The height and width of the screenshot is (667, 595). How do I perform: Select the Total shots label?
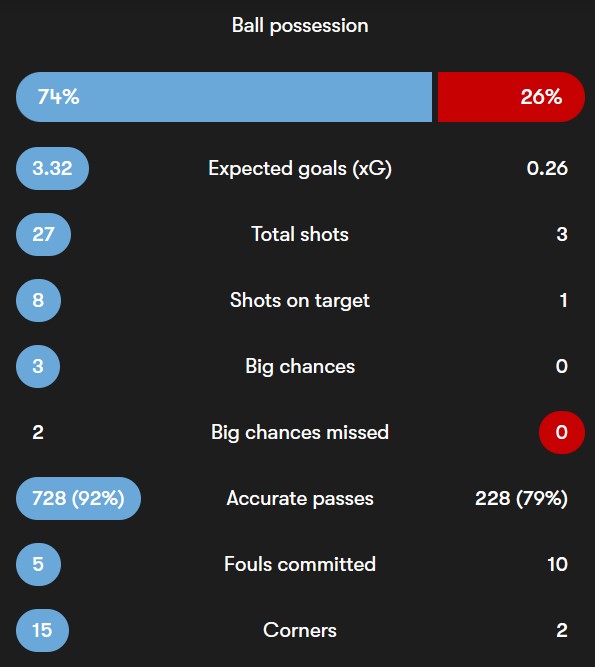[300, 234]
